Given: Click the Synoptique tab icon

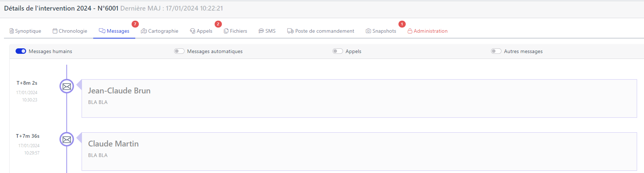Looking at the screenshot, I should 12,31.
